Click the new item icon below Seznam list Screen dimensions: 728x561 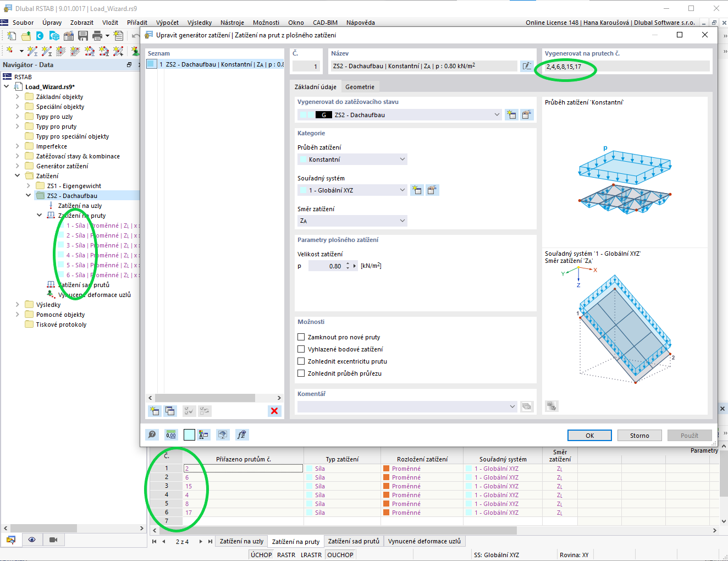pos(155,411)
